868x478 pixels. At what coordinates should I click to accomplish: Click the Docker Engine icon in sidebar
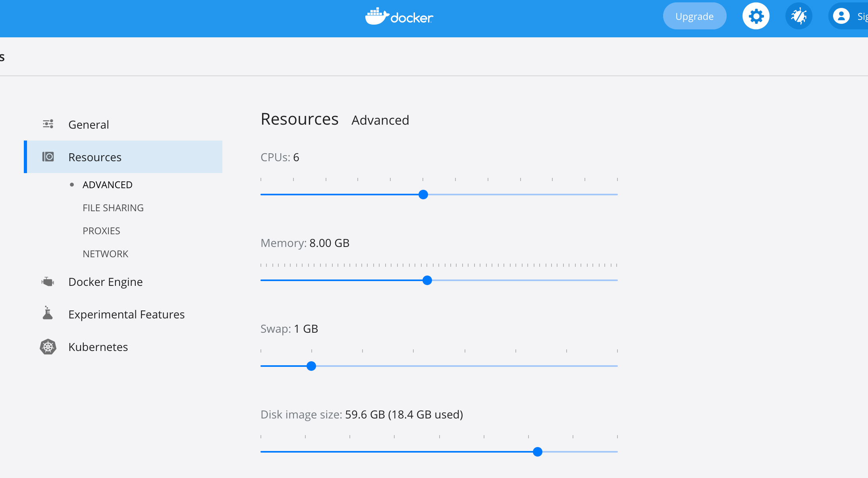tap(48, 281)
